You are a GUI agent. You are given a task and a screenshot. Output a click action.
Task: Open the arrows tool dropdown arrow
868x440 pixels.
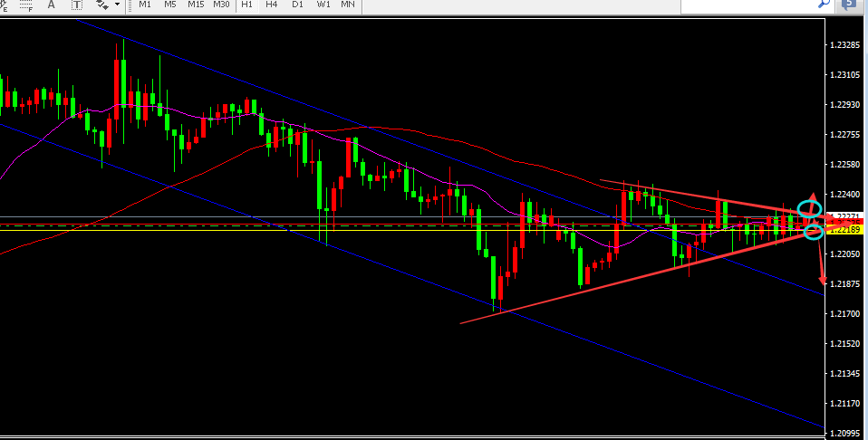pos(118,5)
